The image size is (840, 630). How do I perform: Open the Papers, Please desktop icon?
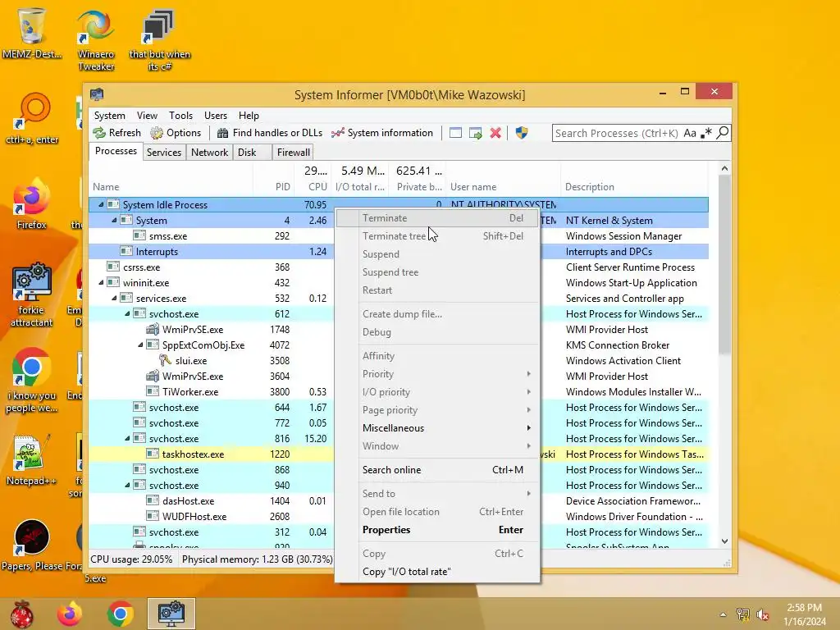pyautogui.click(x=32, y=546)
